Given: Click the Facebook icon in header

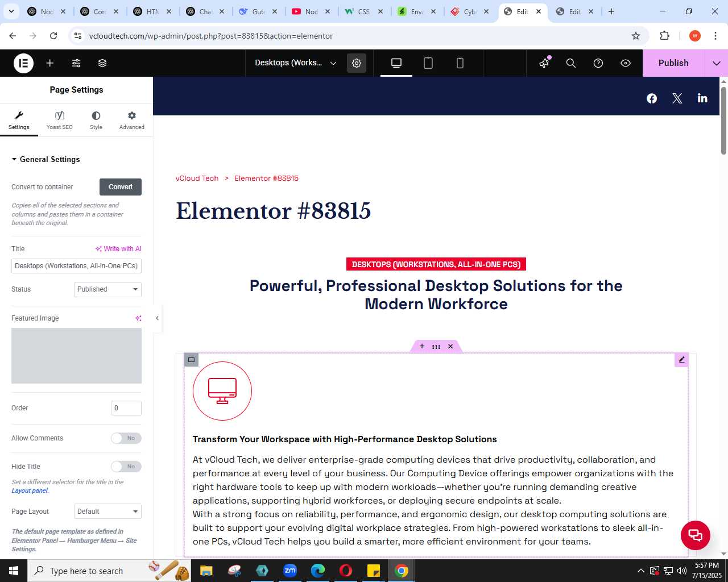Looking at the screenshot, I should (x=652, y=98).
